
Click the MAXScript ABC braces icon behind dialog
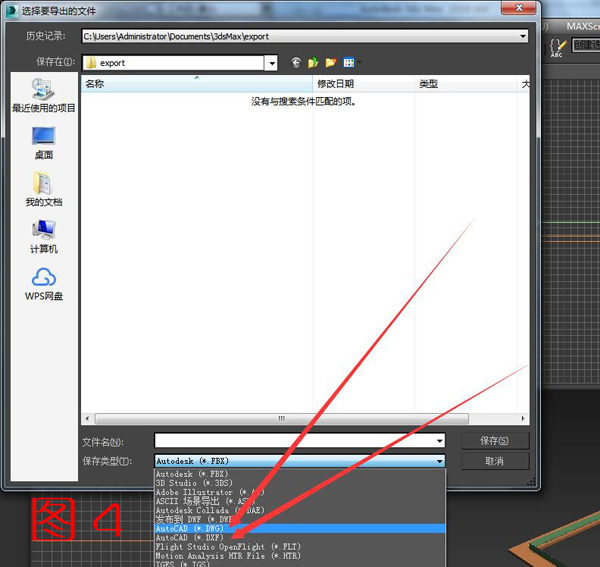pyautogui.click(x=557, y=48)
